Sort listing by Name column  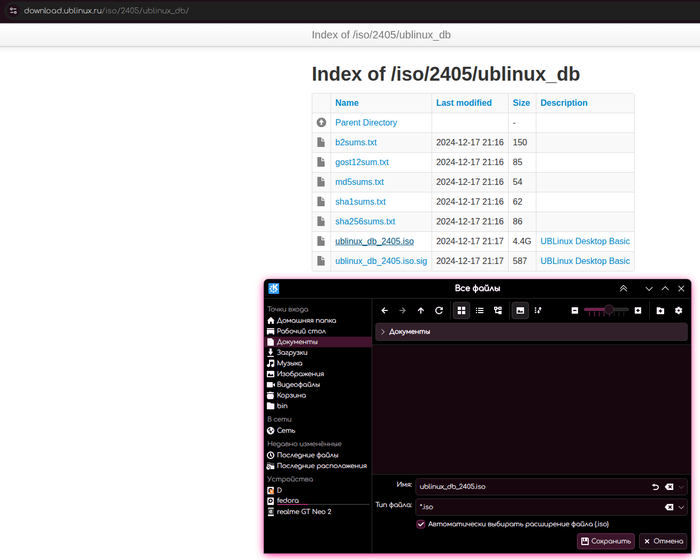347,103
